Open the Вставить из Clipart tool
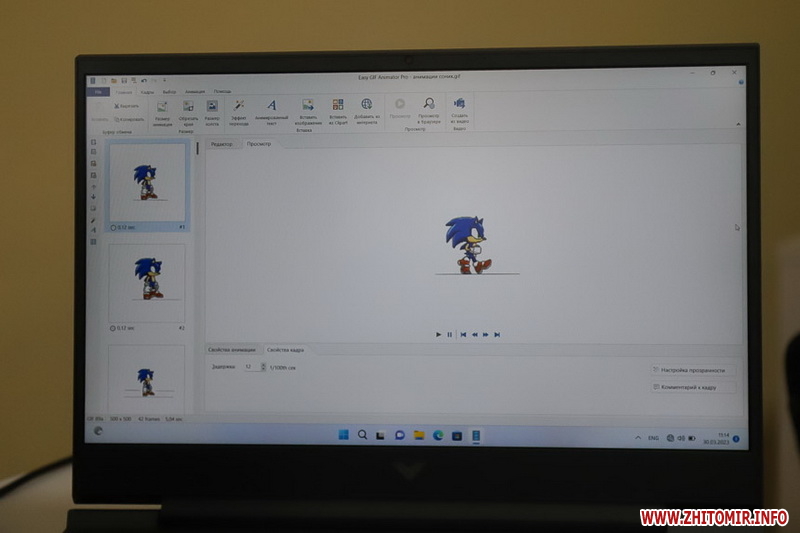 (x=337, y=108)
